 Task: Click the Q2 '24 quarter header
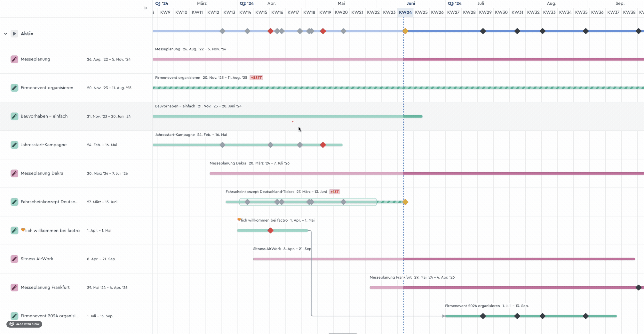(x=247, y=4)
